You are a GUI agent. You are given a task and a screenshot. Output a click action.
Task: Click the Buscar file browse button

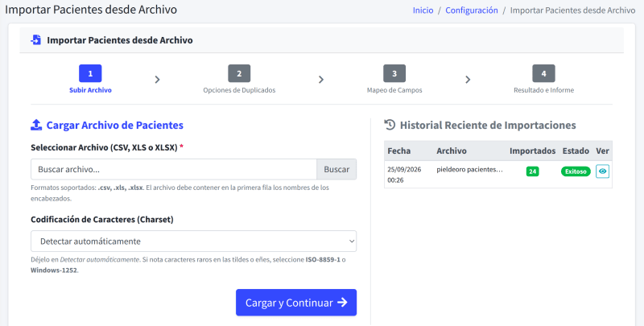coord(336,169)
